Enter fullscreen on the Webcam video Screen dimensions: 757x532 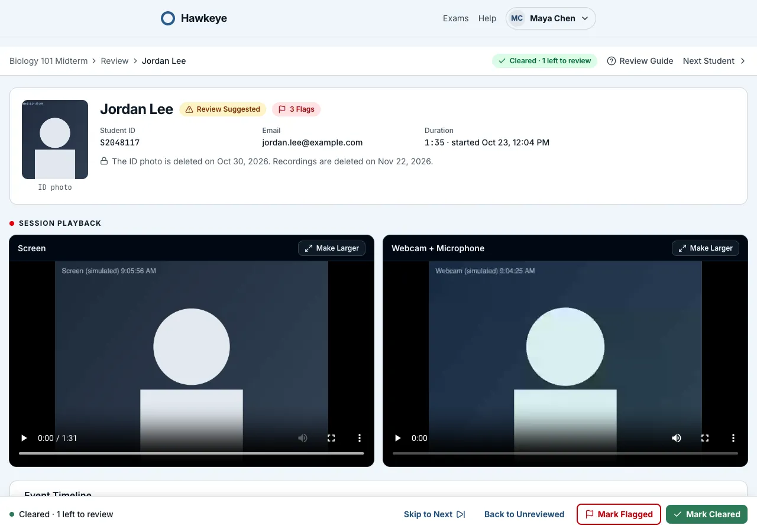point(705,438)
